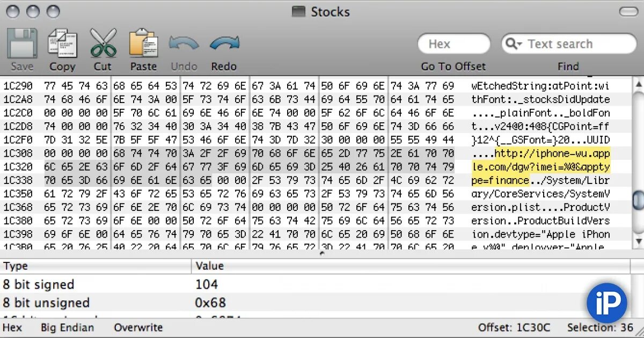
Task: Click the Cut scissors icon
Action: [x=103, y=43]
